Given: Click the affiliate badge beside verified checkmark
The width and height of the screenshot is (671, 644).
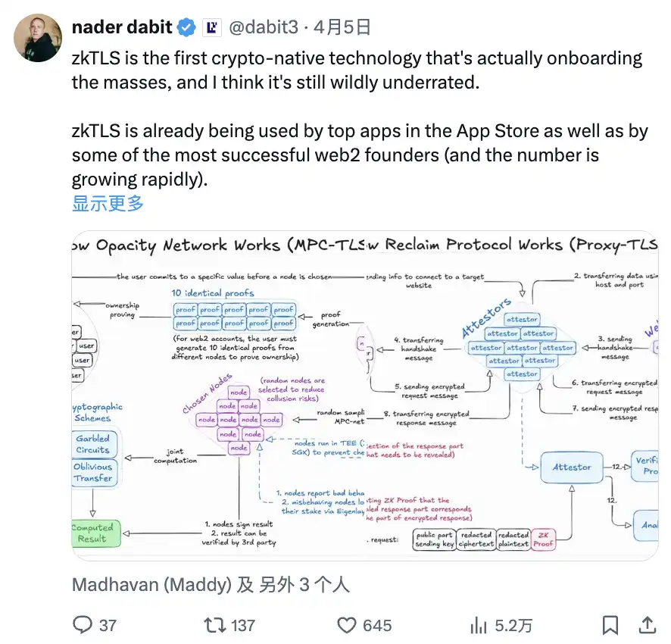Looking at the screenshot, I should coord(211,28).
